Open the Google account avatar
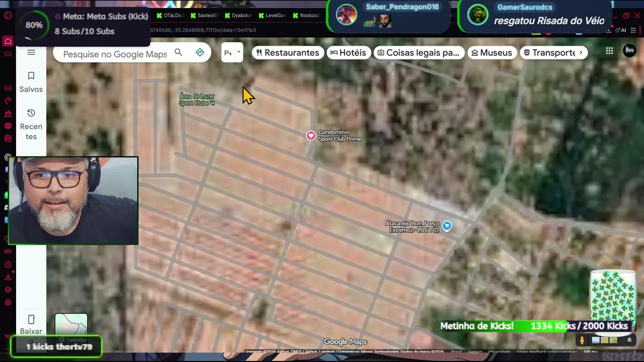 click(629, 51)
